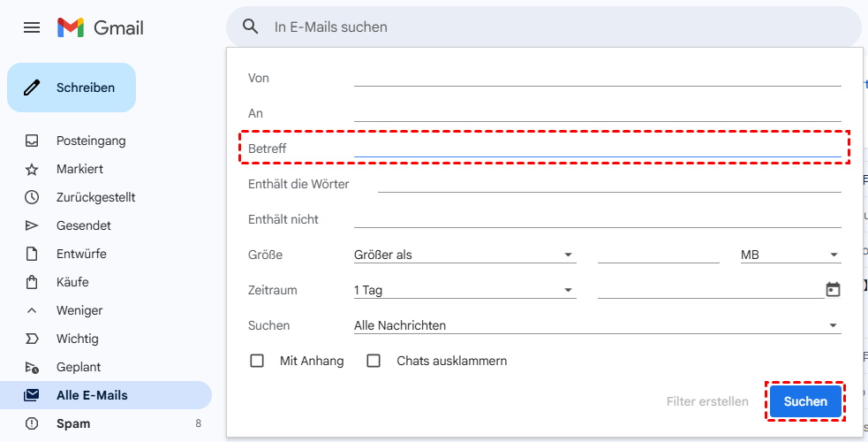Focus the Betreff input field

pos(597,148)
